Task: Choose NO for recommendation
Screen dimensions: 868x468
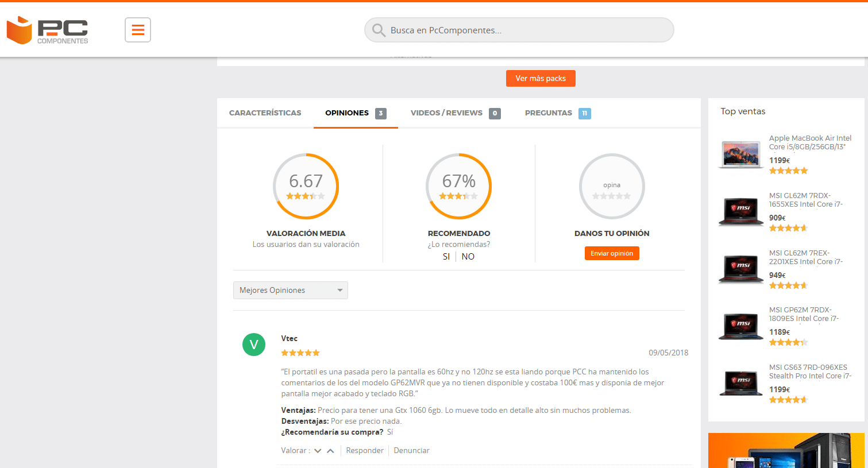Action: click(x=468, y=257)
